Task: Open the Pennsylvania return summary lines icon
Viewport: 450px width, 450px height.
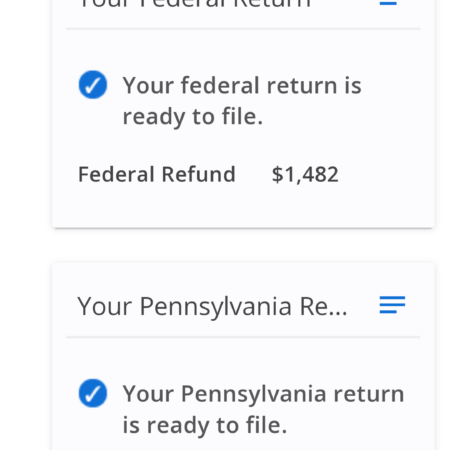Action: tap(392, 305)
